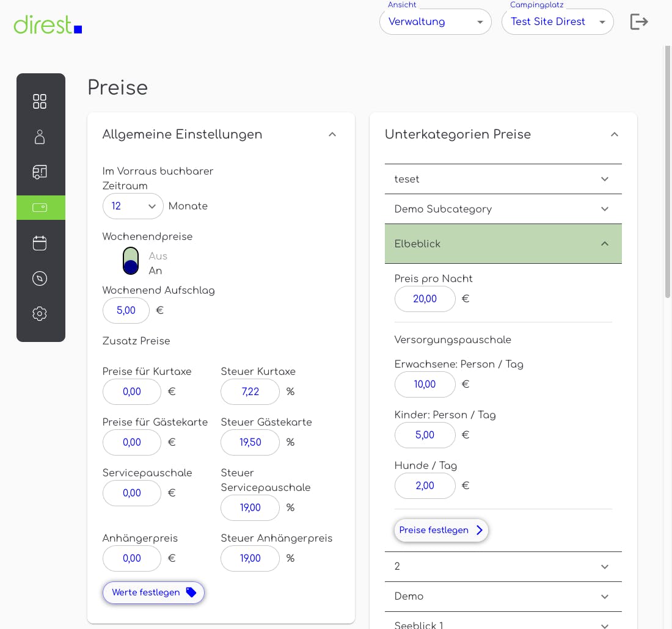Select the green prices wallet icon

pyautogui.click(x=40, y=208)
